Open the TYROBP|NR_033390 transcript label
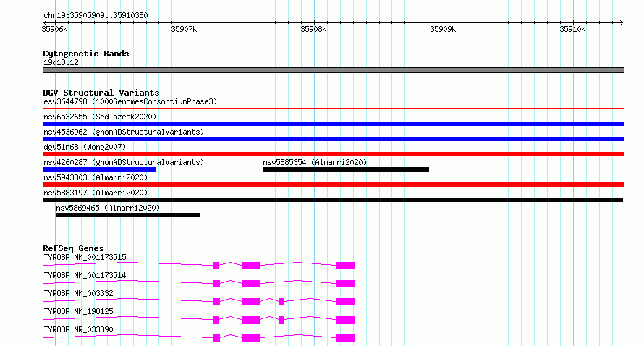 (x=78, y=329)
